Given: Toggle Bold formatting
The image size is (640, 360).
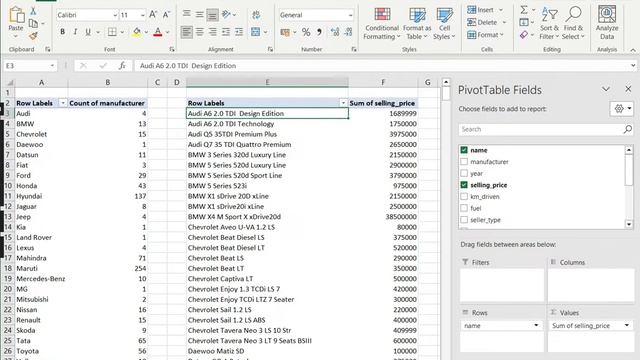Looking at the screenshot, I should point(62,32).
